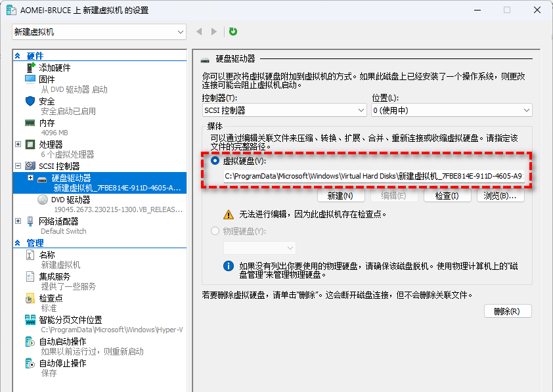553x392 pixels.
Task: Click the 固件 monitor icon
Action: coord(30,79)
